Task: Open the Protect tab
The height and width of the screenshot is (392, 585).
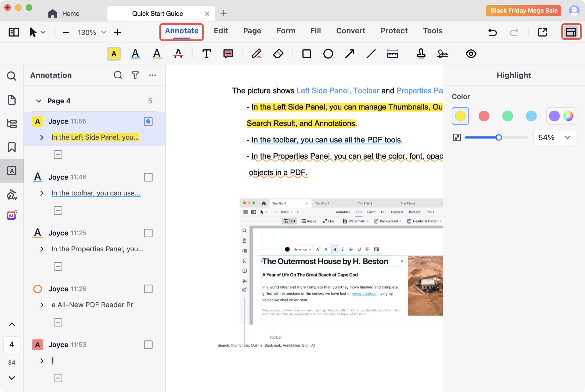Action: [x=394, y=31]
